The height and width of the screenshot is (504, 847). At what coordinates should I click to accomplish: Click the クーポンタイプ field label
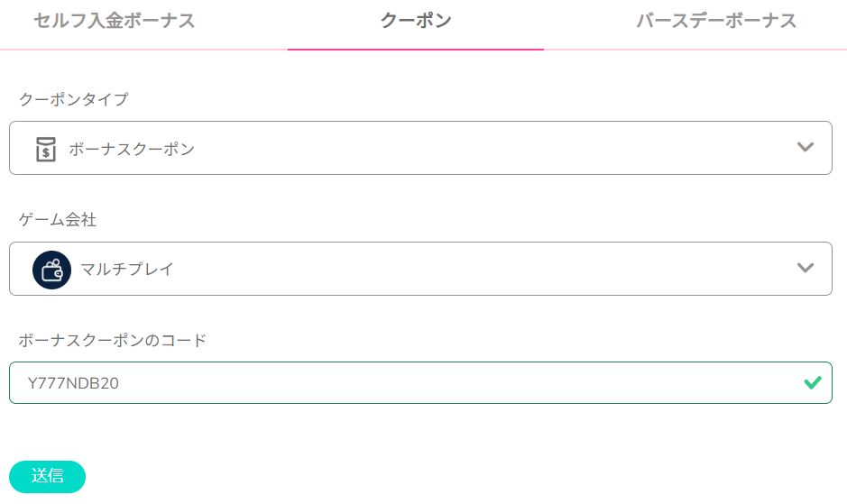click(x=73, y=99)
